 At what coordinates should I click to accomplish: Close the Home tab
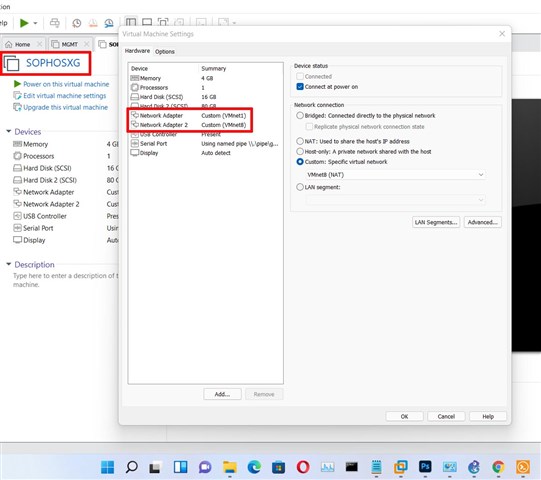coord(39,44)
